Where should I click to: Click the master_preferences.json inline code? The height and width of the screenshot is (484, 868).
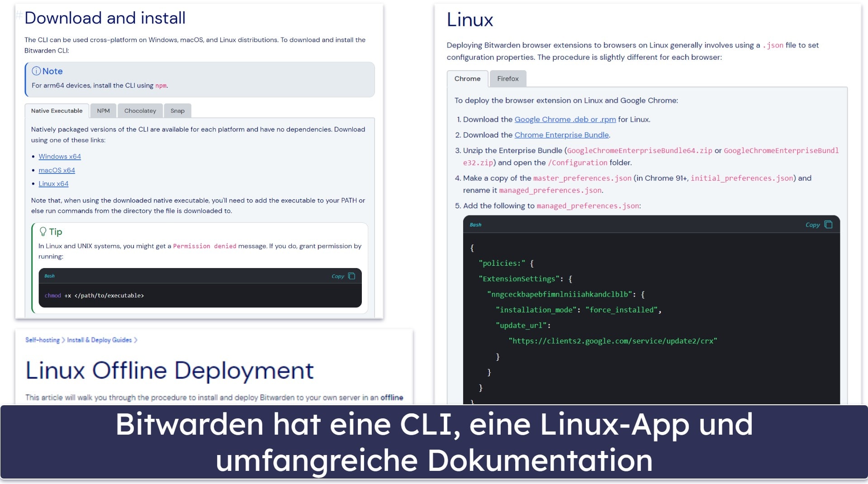(582, 178)
